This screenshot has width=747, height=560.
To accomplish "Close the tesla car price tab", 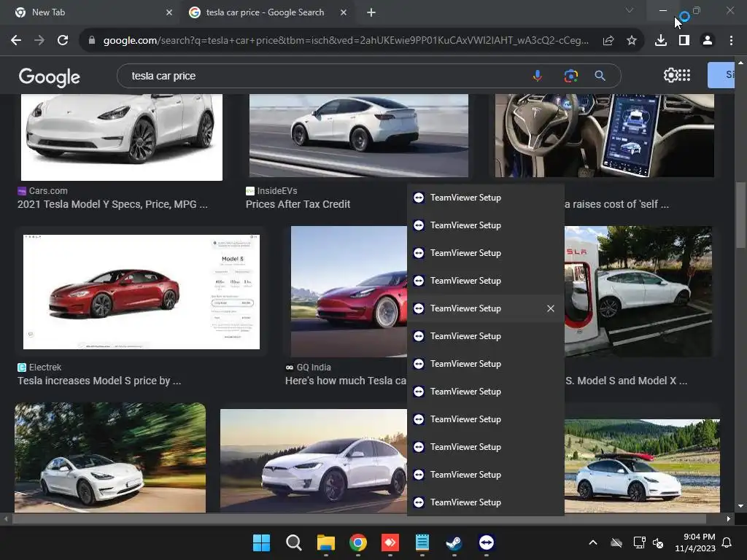I will pyautogui.click(x=344, y=12).
